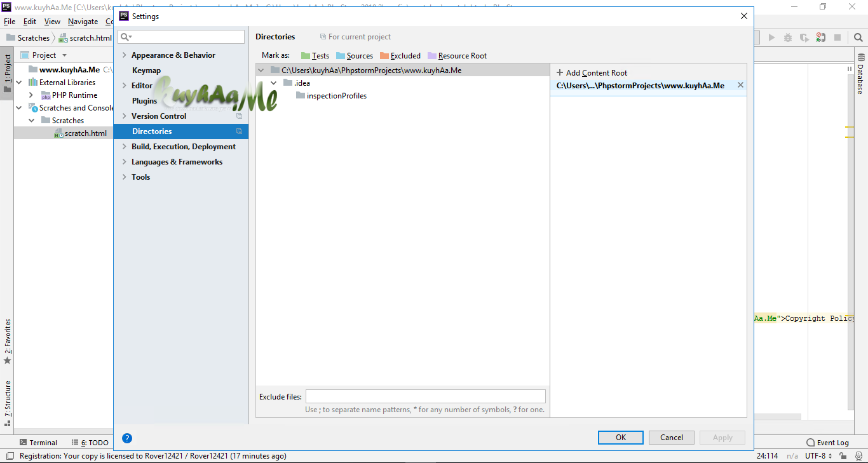This screenshot has height=463, width=868.
Task: Collapse the PhpstormProjects root directory node
Action: 261,70
